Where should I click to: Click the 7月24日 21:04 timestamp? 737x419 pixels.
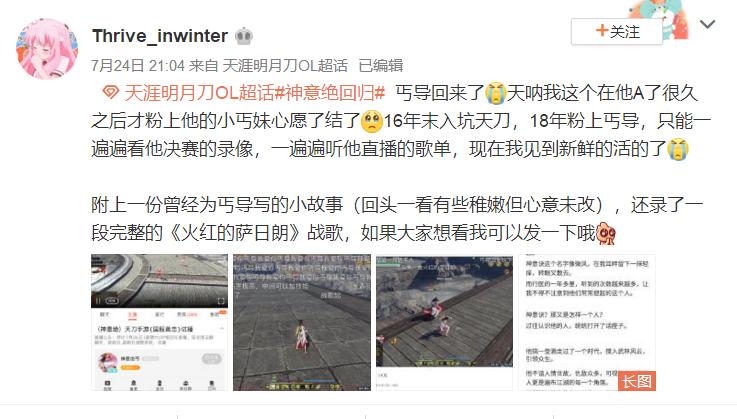[138, 65]
